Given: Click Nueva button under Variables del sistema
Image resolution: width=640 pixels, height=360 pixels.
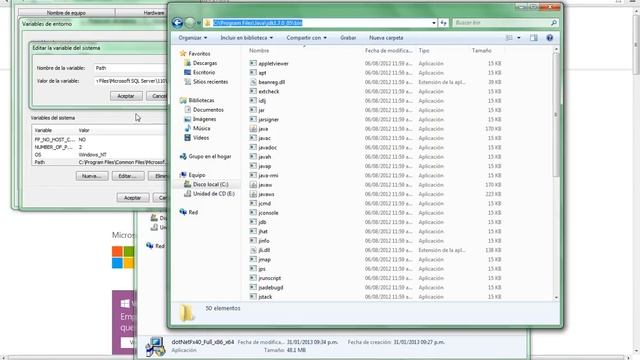Looking at the screenshot, I should (x=92, y=176).
